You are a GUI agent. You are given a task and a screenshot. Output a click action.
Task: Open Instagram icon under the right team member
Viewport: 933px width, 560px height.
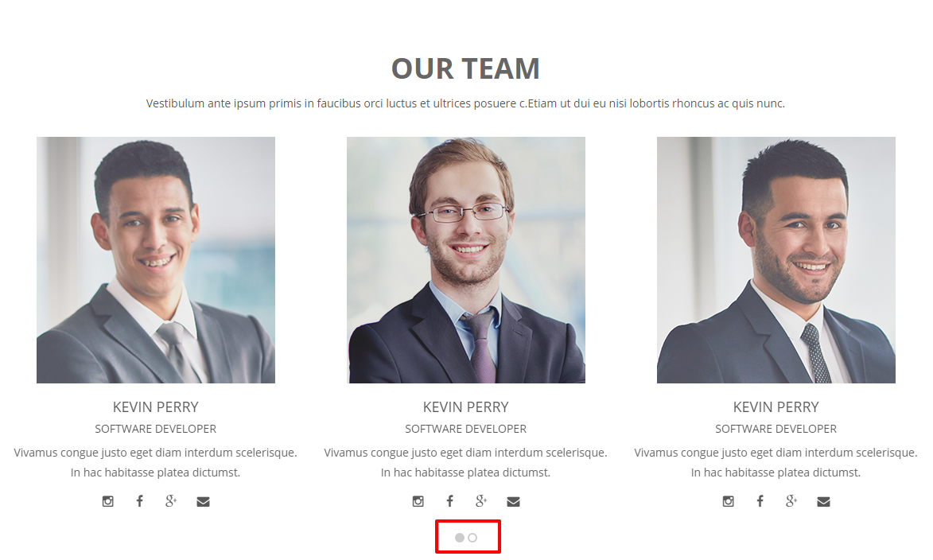[729, 502]
